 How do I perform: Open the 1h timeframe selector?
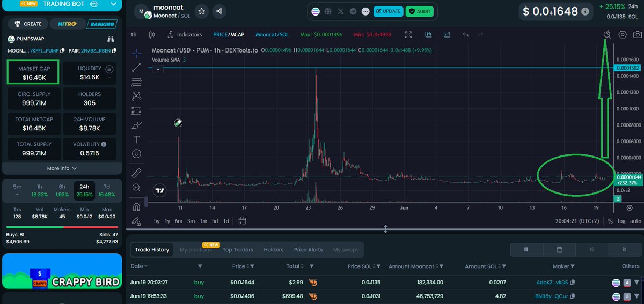134,34
